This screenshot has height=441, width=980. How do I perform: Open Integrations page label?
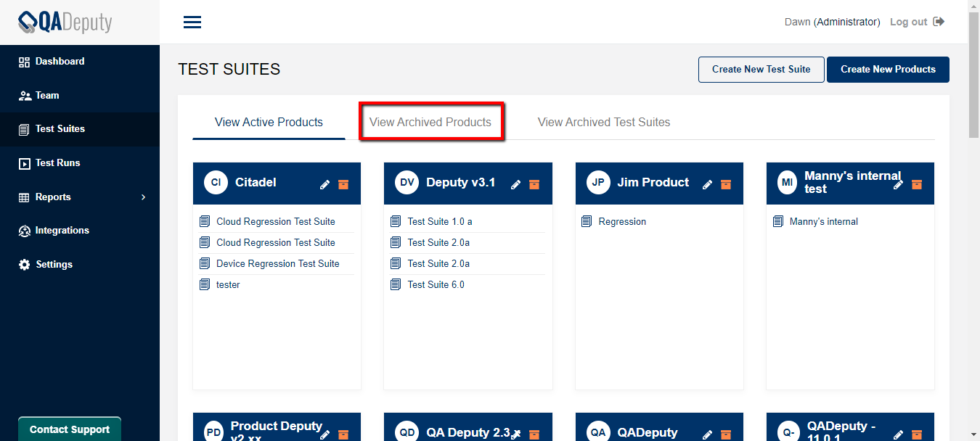(62, 231)
